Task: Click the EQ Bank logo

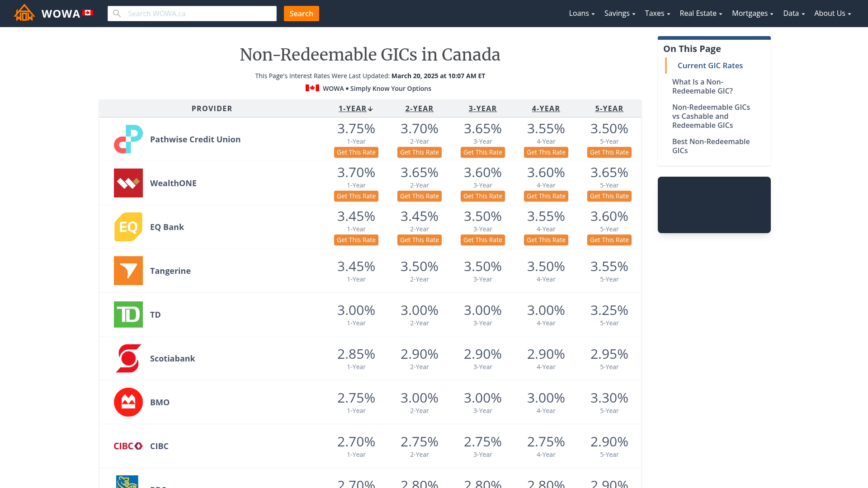Action: click(x=128, y=227)
